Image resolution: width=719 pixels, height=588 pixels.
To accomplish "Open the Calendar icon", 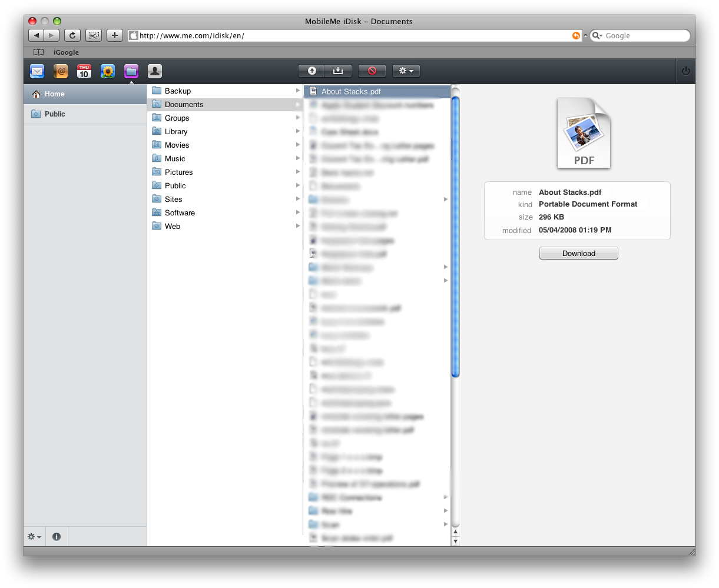I will 84,71.
